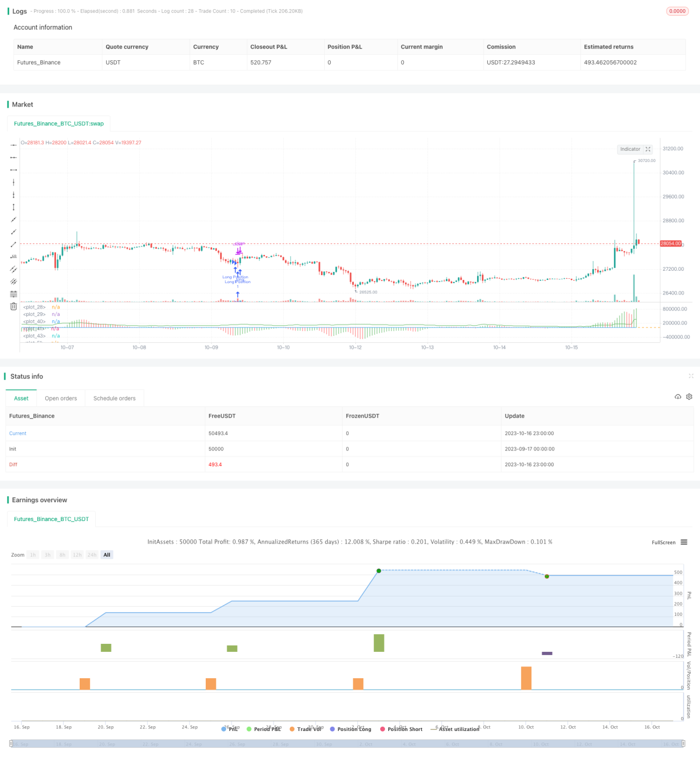700x759 pixels.
Task: Open the Schedule orders tab
Action: (114, 398)
